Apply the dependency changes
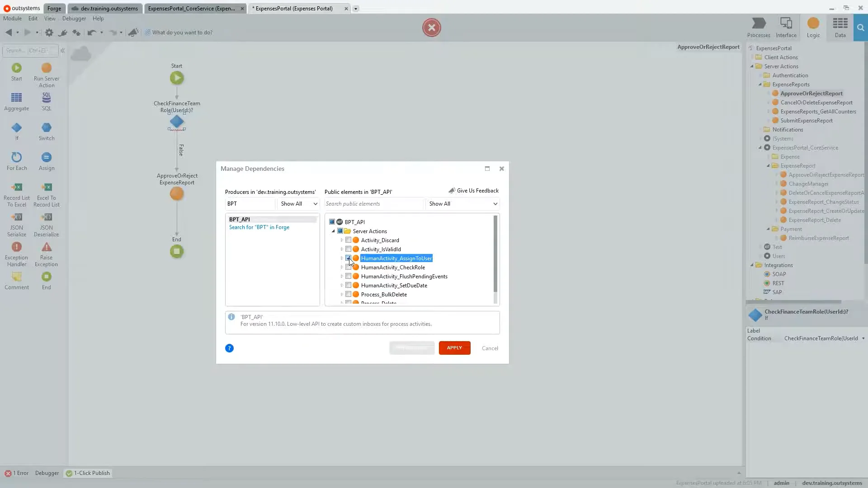 454,348
